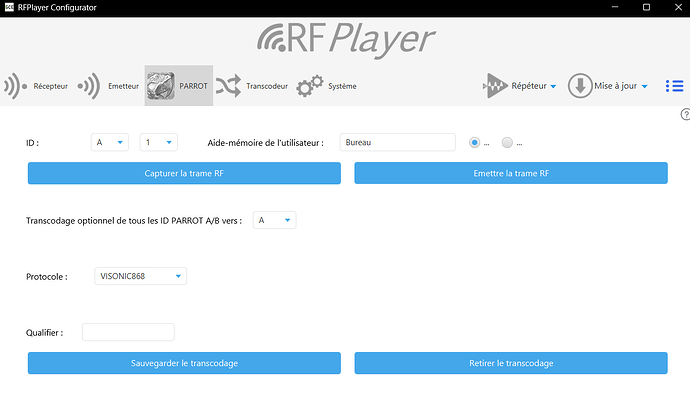The image size is (690, 401).
Task: Click the empty Qualifier input field
Action: click(128, 332)
